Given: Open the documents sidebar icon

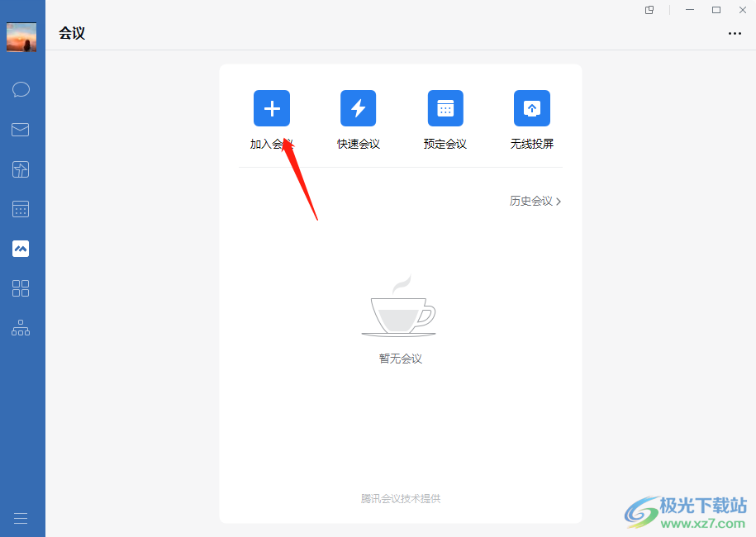Looking at the screenshot, I should (x=21, y=169).
